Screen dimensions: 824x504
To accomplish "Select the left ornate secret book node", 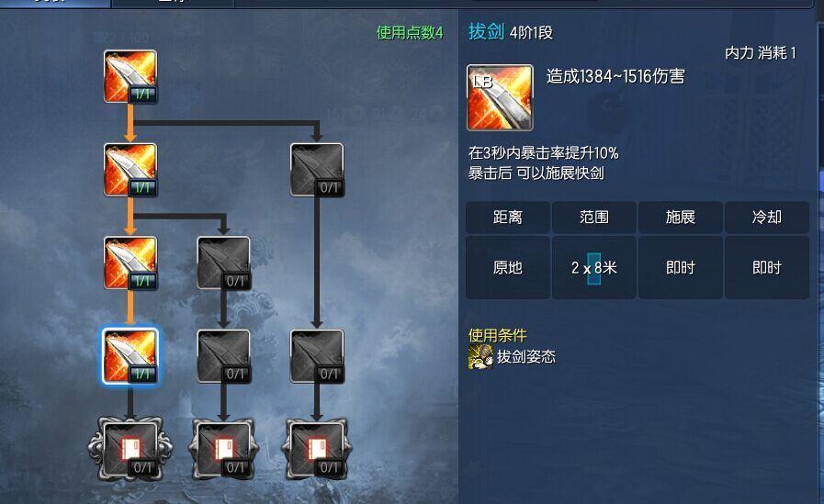I will [130, 450].
